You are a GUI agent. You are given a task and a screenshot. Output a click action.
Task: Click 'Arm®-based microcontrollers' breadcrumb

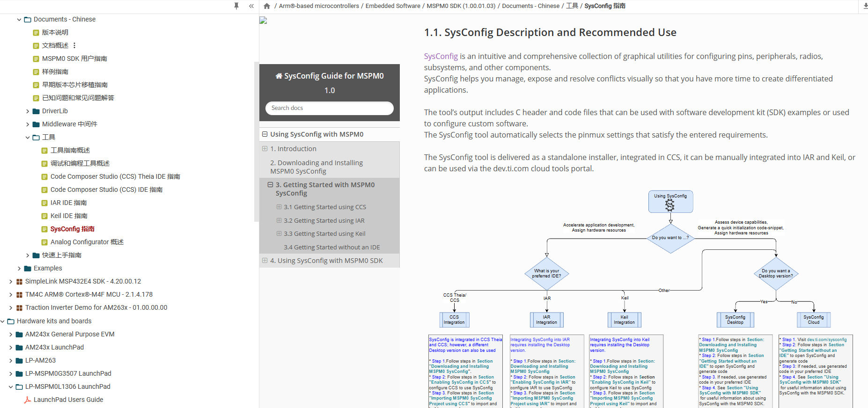pos(319,6)
